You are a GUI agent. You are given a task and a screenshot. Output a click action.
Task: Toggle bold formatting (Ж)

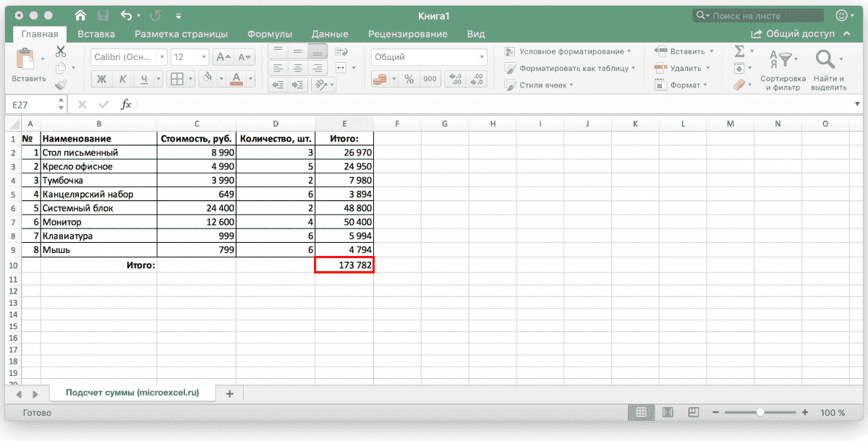(x=102, y=79)
